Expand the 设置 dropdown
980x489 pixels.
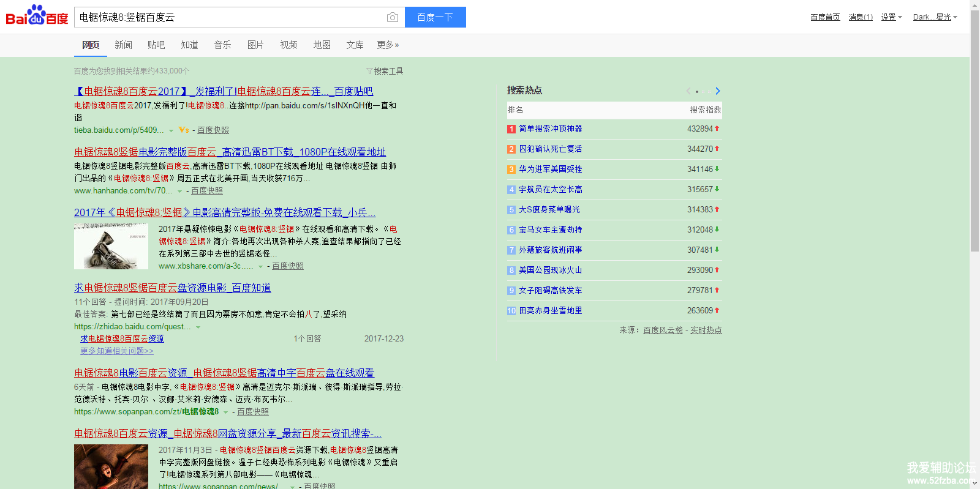coord(891,17)
